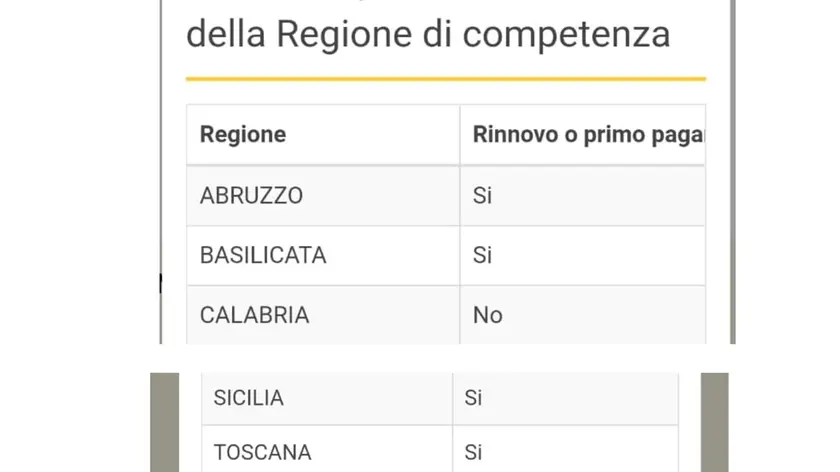The width and height of the screenshot is (840, 472).
Task: Select the CALABRIA region cell
Action: tap(323, 315)
